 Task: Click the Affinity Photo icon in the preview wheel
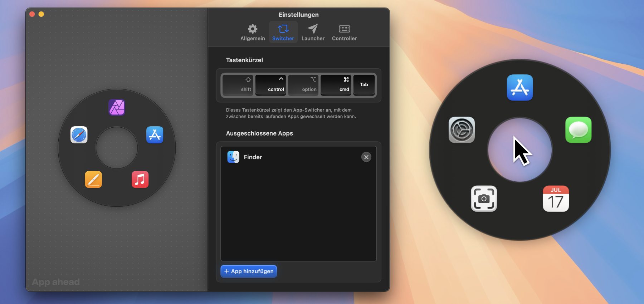[x=117, y=107]
